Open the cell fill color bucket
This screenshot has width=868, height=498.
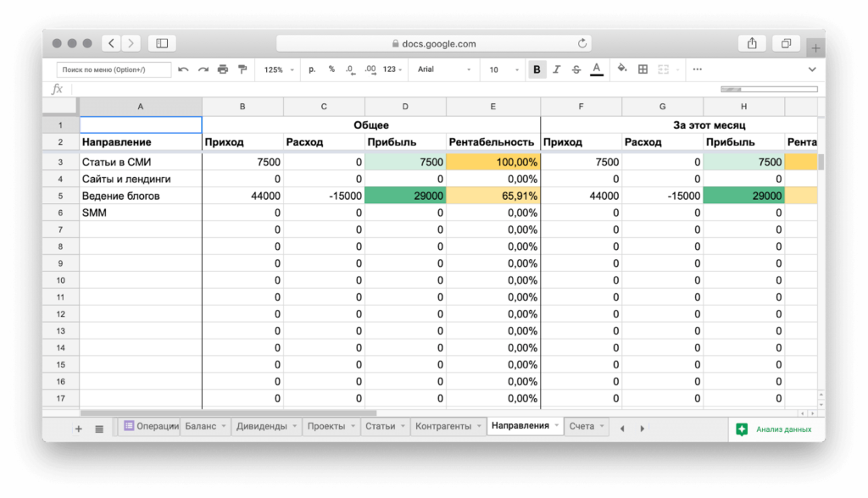point(622,69)
